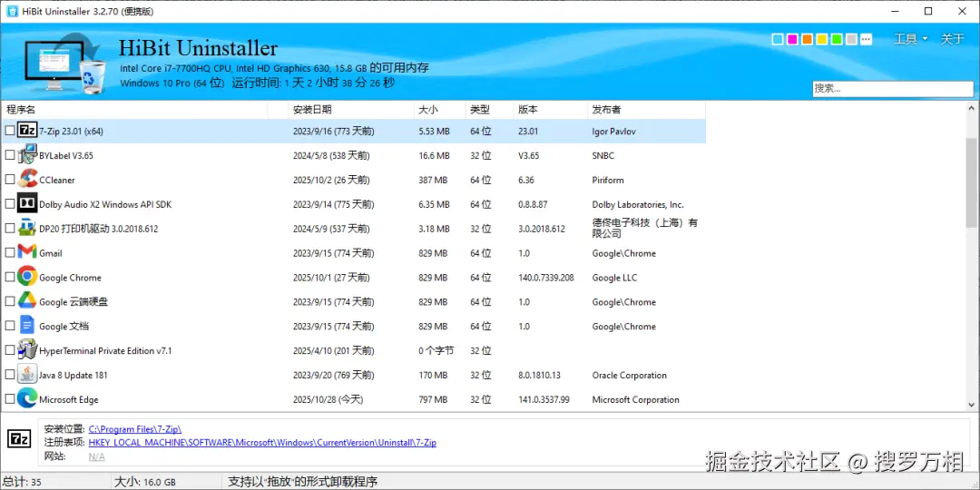Choose the green theme swatch
This screenshot has width=980, height=490.
coord(837,39)
